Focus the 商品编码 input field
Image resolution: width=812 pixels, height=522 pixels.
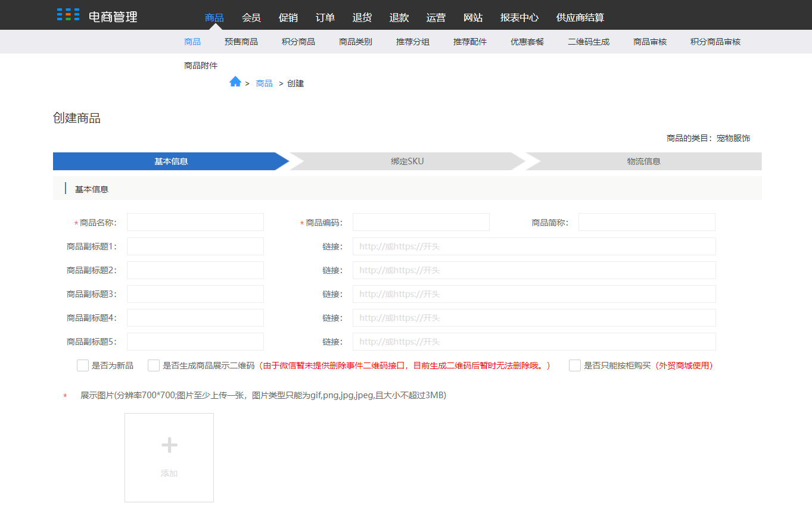tap(421, 222)
